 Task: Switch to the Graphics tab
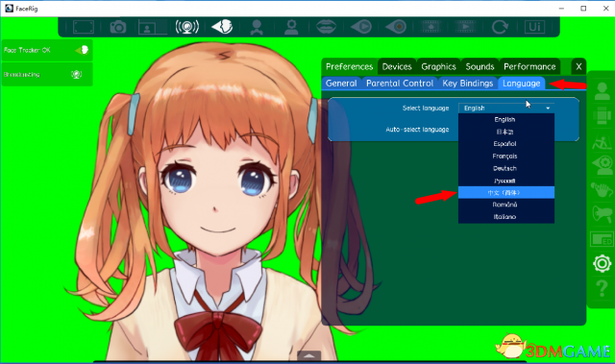[438, 66]
